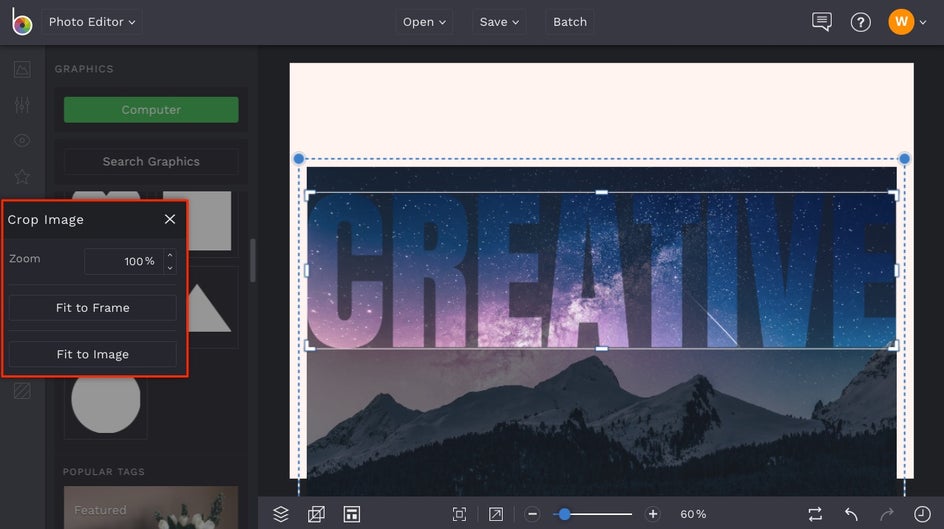Expand the account menu chevron

click(x=923, y=22)
